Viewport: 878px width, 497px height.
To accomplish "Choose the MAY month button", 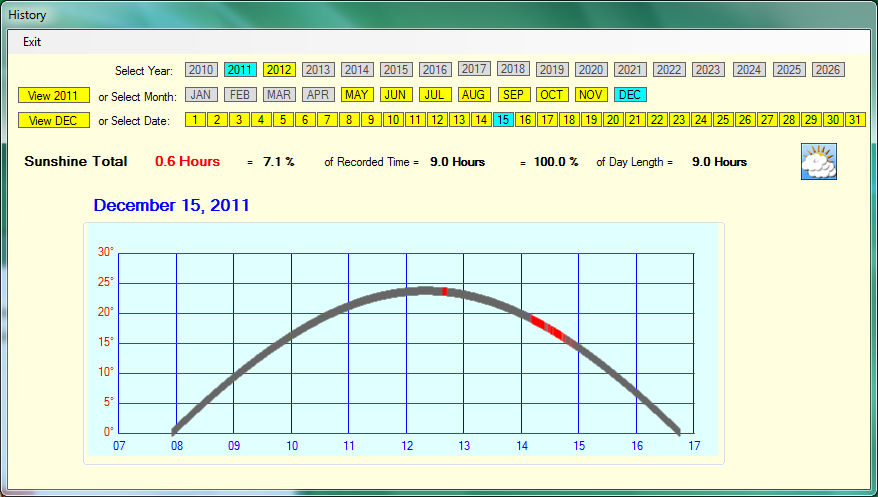I will coord(357,95).
